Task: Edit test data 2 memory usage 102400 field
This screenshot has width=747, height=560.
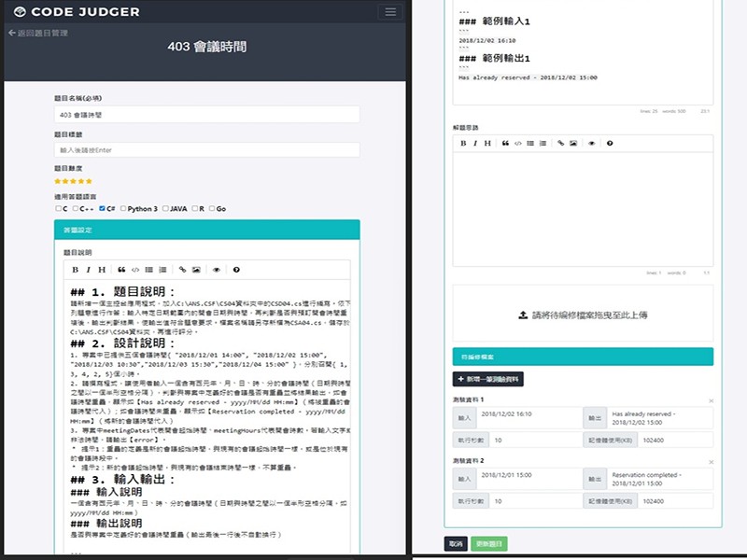Action: (675, 501)
